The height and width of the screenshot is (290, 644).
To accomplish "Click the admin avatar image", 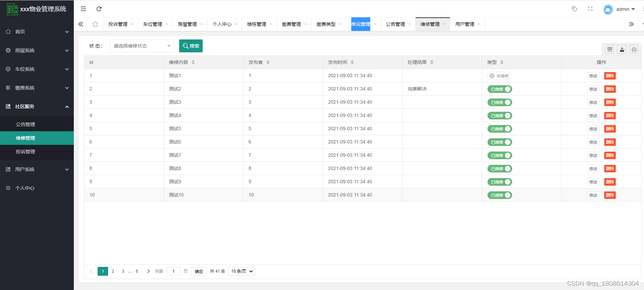I will (608, 9).
